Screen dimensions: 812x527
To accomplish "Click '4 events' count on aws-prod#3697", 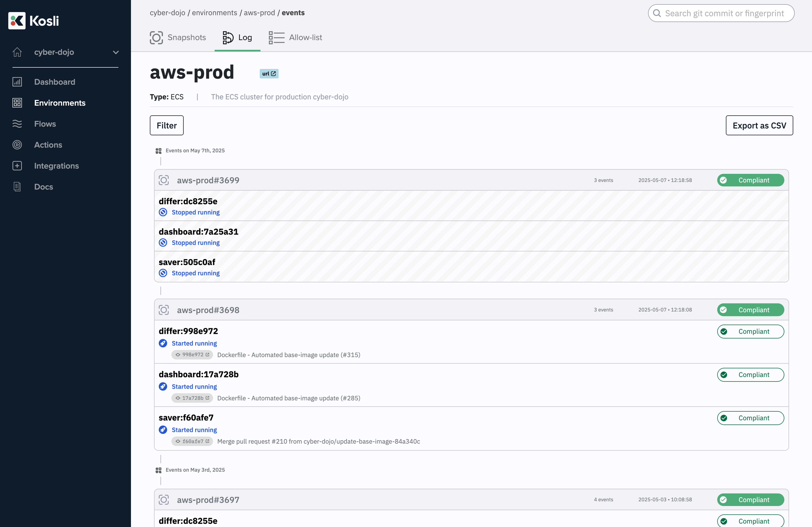I will click(603, 500).
